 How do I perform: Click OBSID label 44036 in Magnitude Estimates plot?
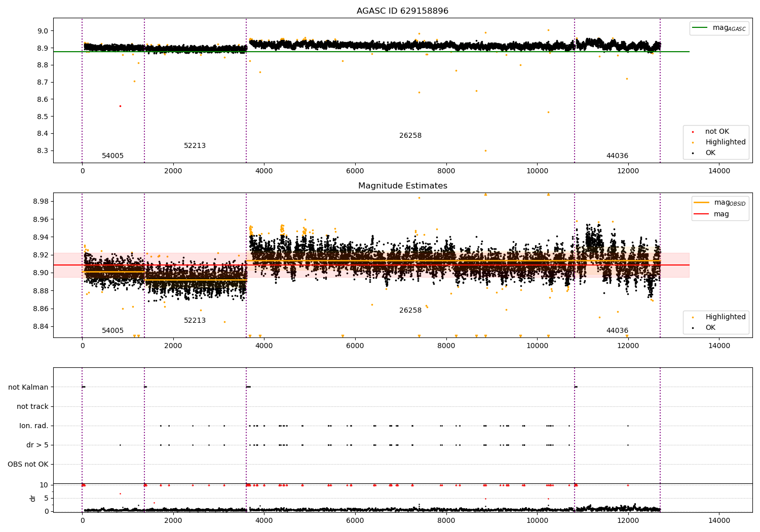click(x=617, y=331)
